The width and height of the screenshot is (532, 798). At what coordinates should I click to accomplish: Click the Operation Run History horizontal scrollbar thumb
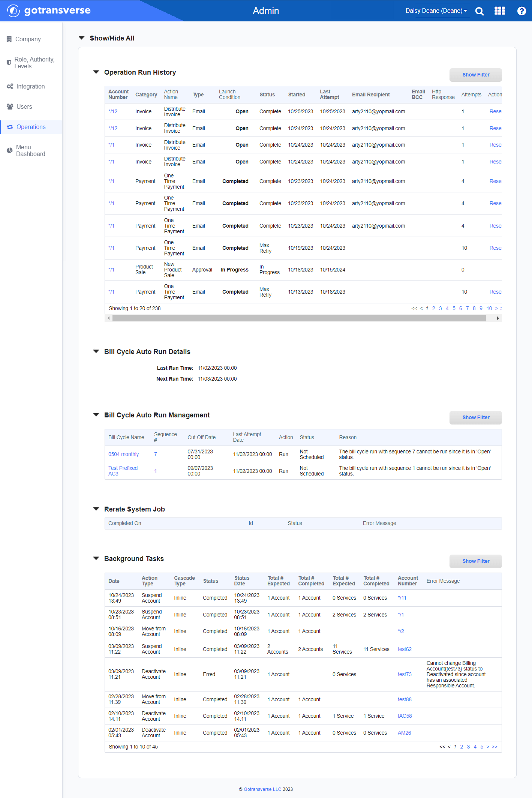coord(299,318)
